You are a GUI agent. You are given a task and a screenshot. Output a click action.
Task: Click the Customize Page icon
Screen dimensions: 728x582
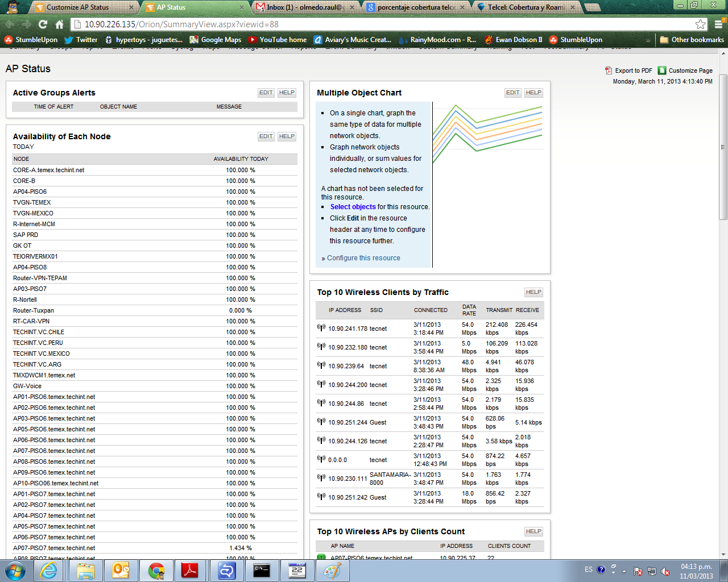coord(662,70)
